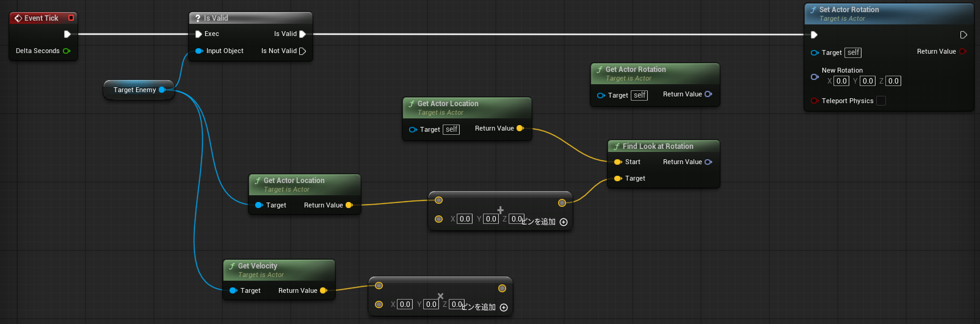The image size is (980, 324).
Task: Click the Z field on the multiply node
Action: tap(456, 304)
